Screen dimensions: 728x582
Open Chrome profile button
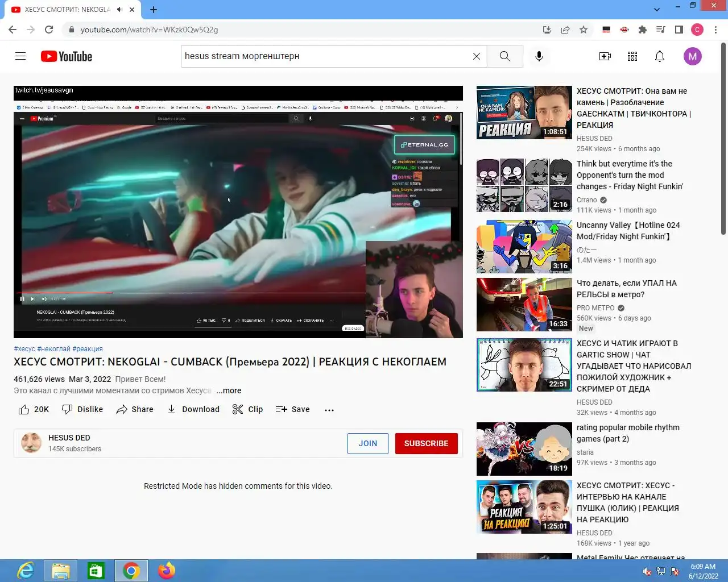[x=697, y=30]
